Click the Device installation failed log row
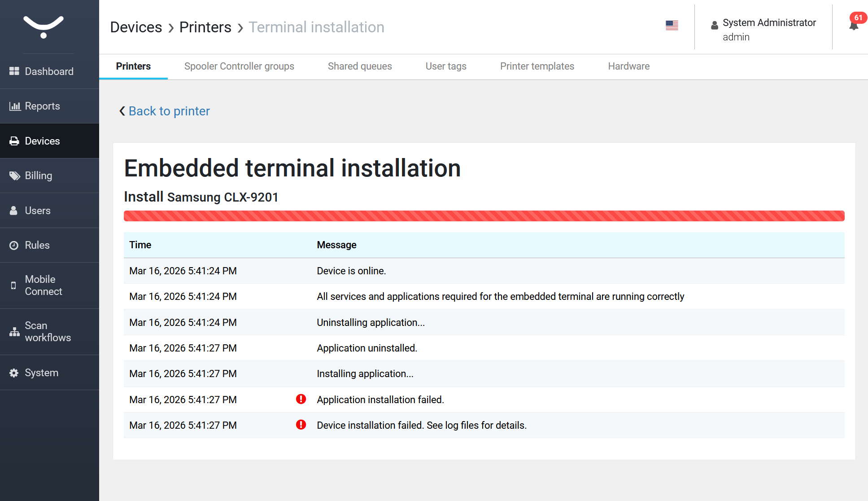 421,425
